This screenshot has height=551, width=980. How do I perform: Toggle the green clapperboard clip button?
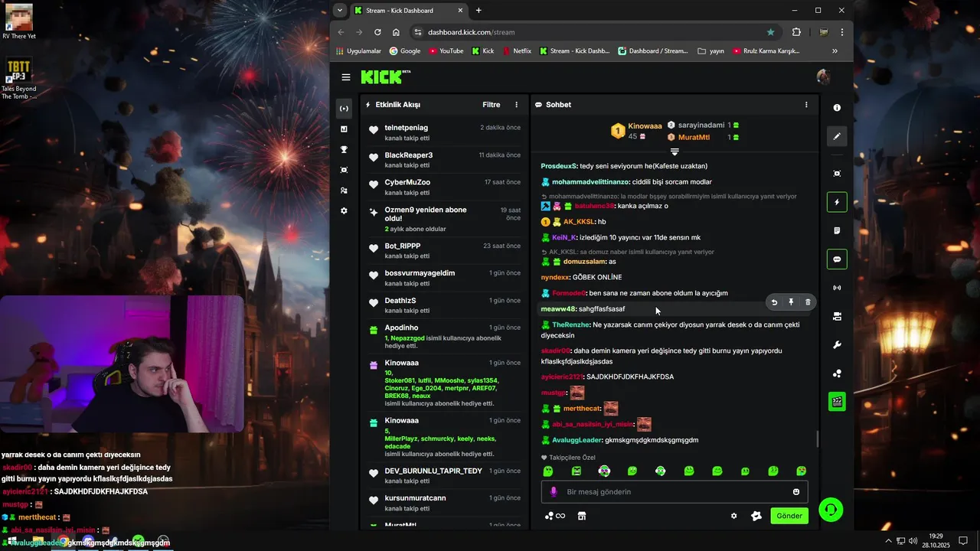point(837,401)
